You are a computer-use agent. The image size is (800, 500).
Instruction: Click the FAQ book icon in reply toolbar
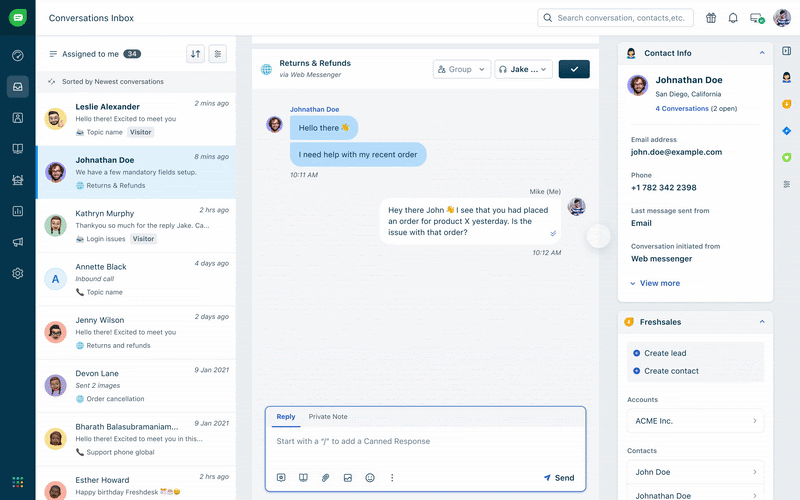(x=303, y=478)
